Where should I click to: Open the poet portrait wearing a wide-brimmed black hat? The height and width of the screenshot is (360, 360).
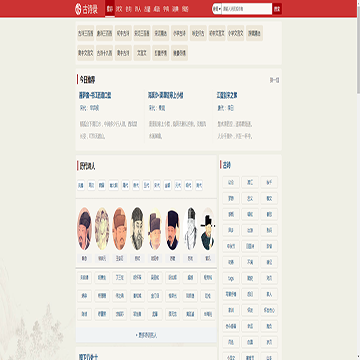click(x=208, y=229)
